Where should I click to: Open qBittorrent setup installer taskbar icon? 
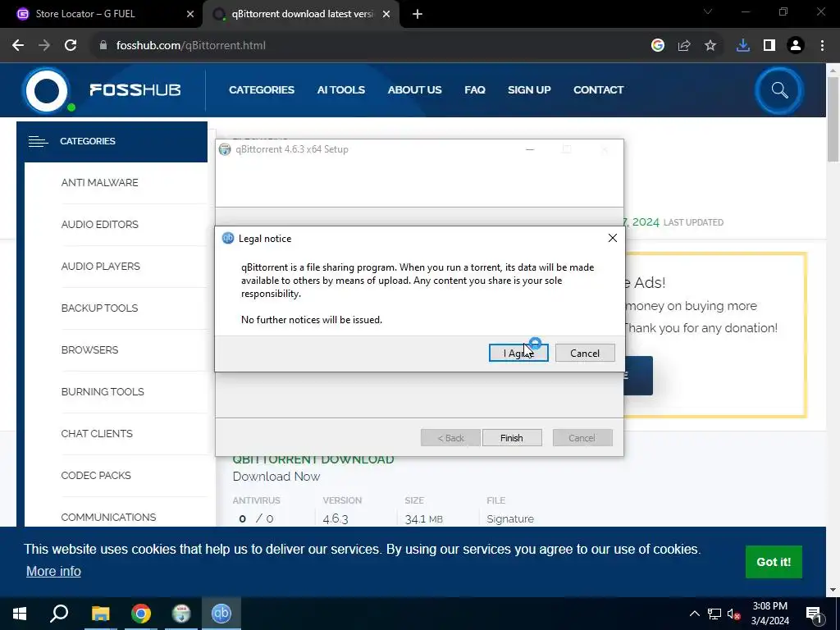pyautogui.click(x=181, y=614)
